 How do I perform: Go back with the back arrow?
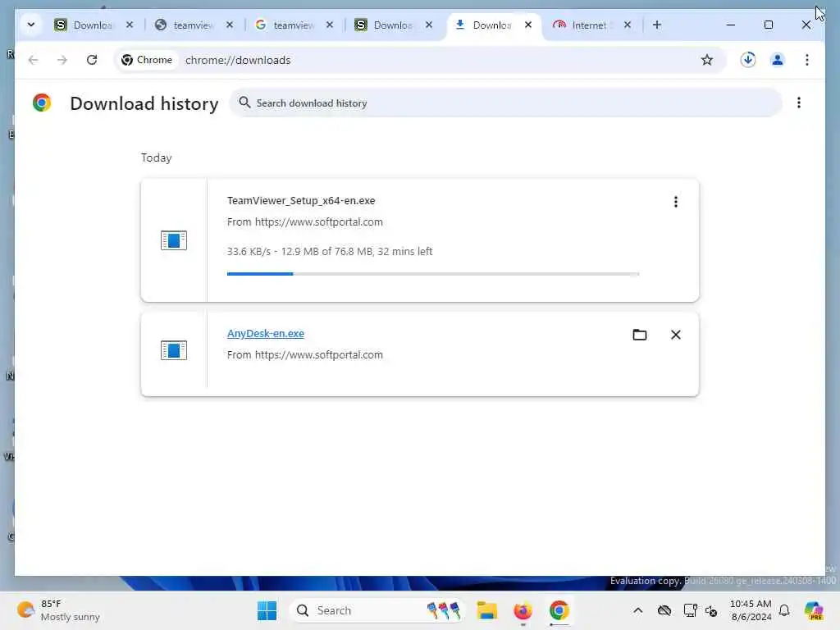point(33,60)
